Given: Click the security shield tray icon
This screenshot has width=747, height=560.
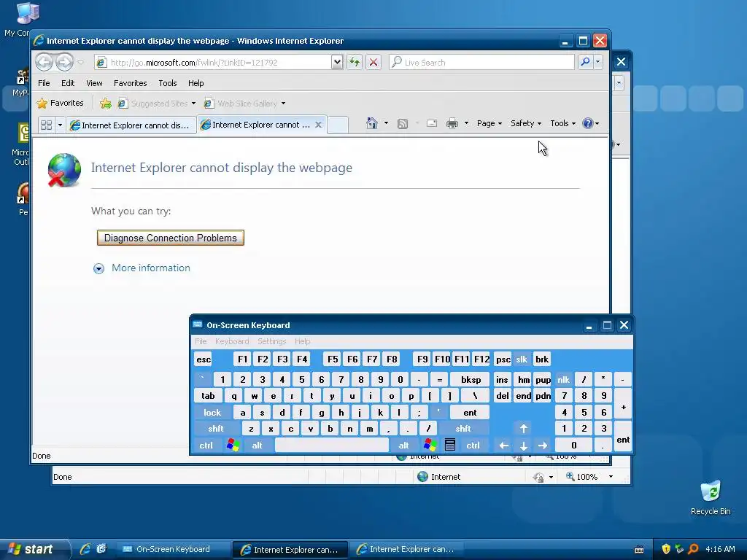Looking at the screenshot, I should [666, 549].
